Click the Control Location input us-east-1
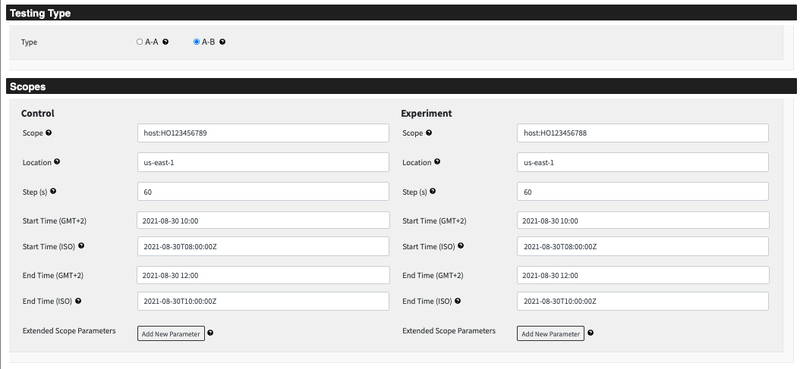This screenshot has width=800, height=369. pos(263,162)
